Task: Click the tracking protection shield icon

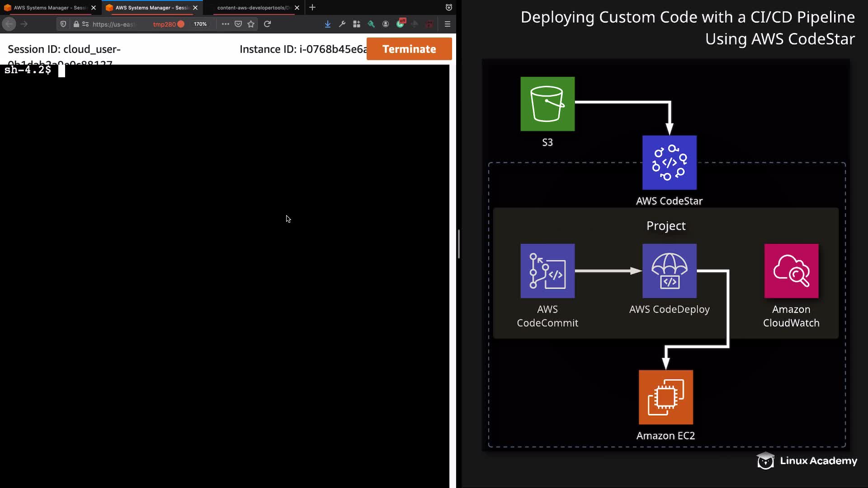Action: (x=63, y=24)
